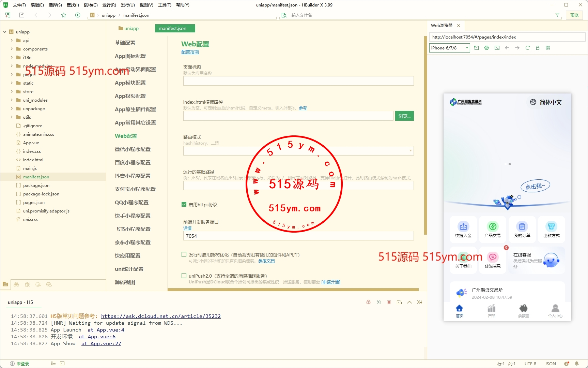Open the 配置指南 link
The width and height of the screenshot is (588, 368).
pos(190,52)
